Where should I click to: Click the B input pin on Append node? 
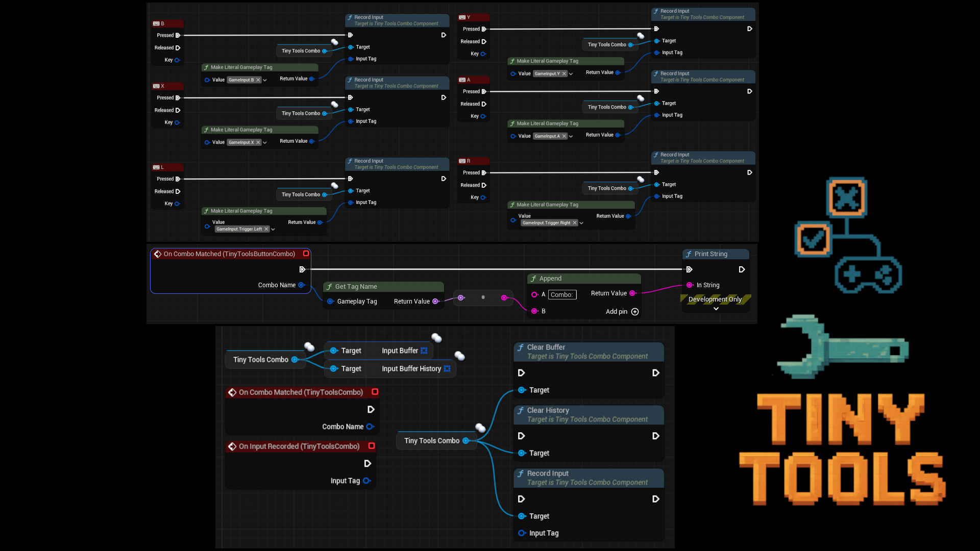click(x=534, y=311)
